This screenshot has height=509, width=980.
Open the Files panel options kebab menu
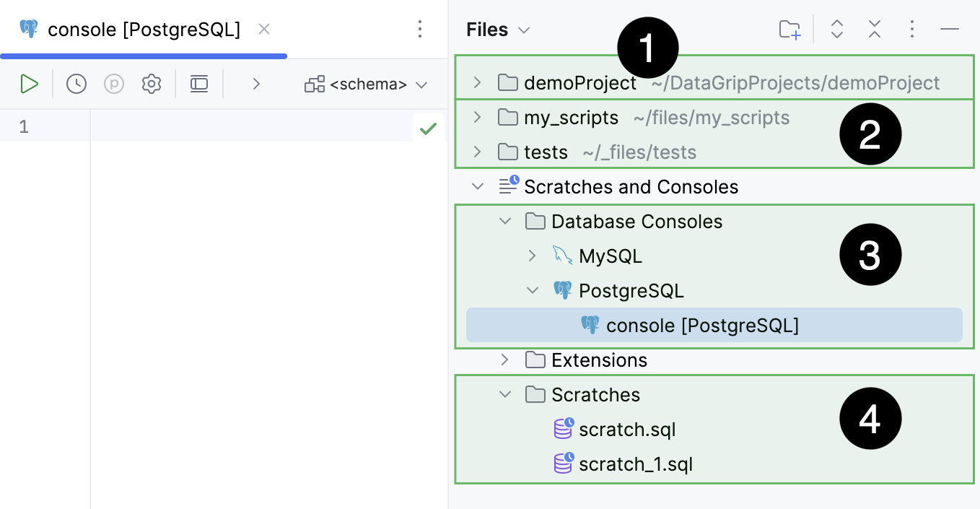tap(912, 29)
